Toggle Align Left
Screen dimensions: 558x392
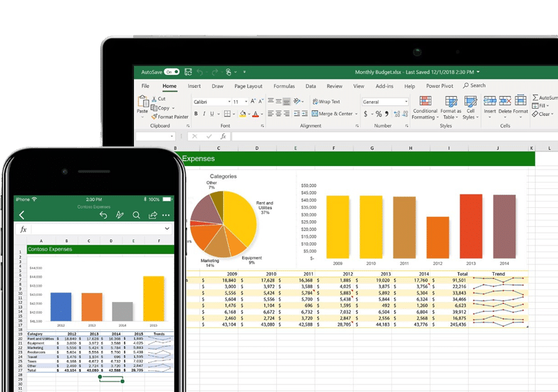point(271,114)
